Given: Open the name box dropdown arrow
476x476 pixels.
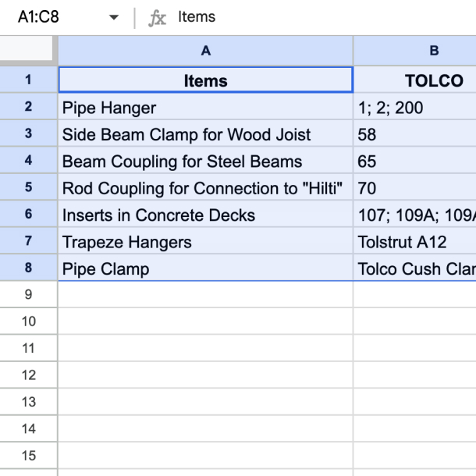Looking at the screenshot, I should point(114,17).
